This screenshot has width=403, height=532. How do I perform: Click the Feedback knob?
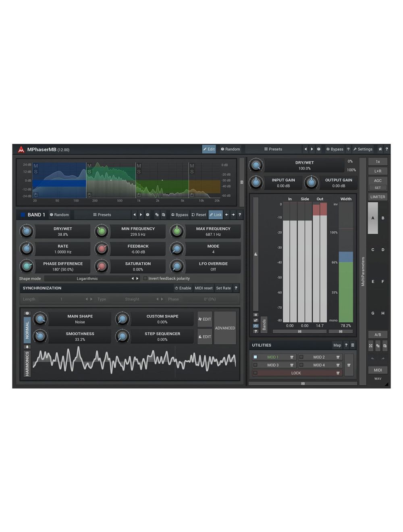(102, 249)
